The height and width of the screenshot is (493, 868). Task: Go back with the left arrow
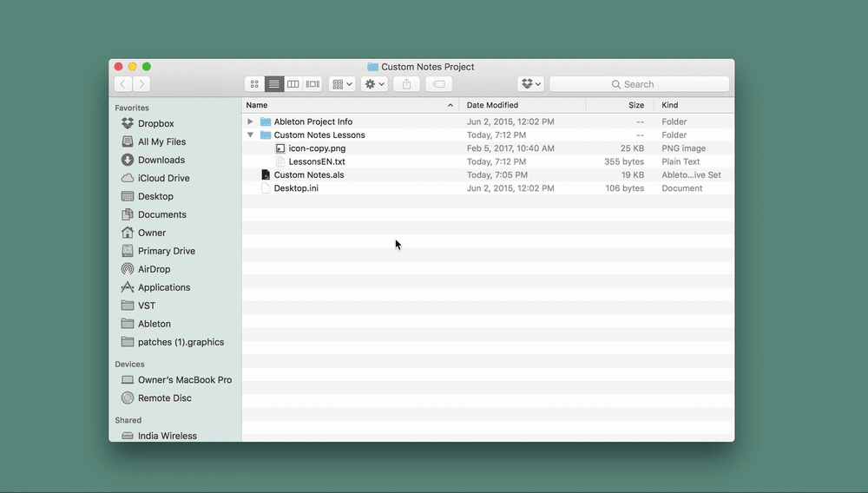pyautogui.click(x=123, y=84)
